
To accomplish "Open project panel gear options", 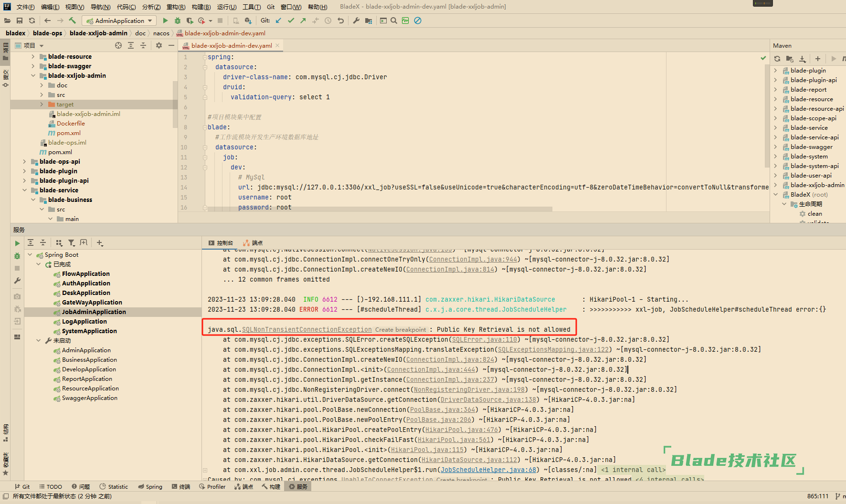I will (159, 45).
